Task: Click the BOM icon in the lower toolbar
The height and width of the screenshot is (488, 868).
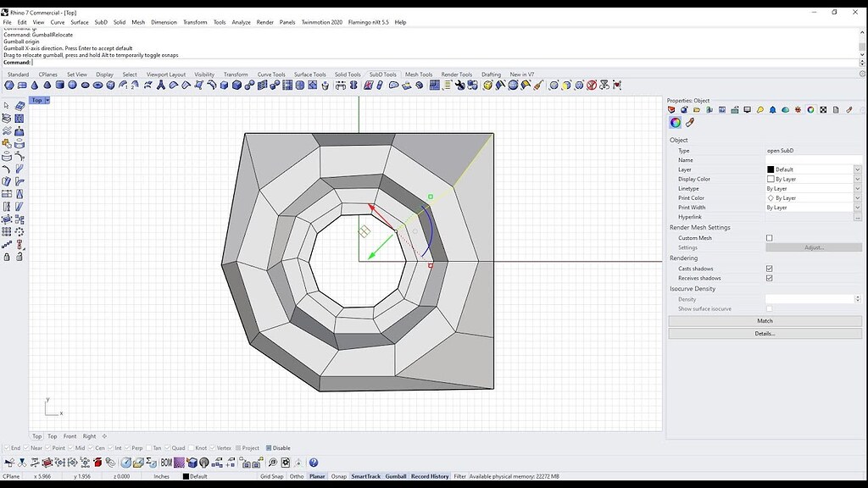Action: click(164, 462)
